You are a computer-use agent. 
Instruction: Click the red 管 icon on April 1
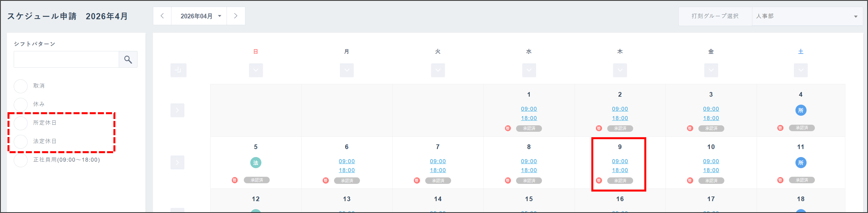(508, 128)
